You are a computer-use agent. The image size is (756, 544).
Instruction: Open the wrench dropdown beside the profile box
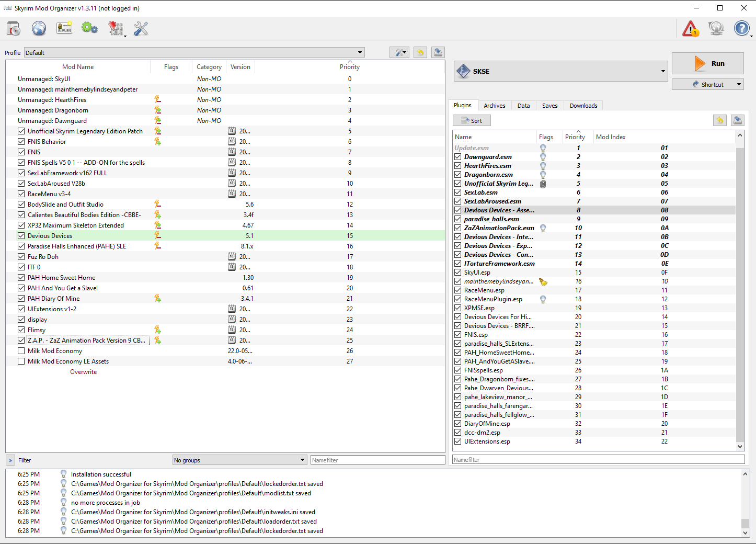point(399,52)
